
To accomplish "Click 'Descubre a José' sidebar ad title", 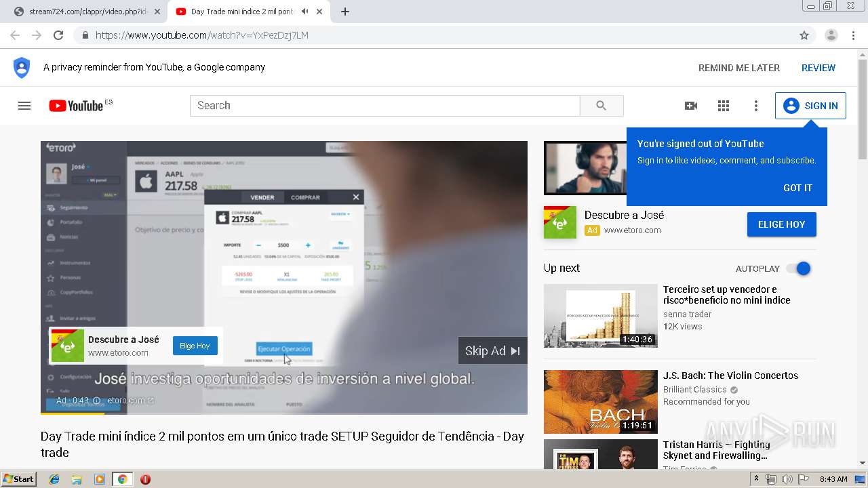I will pos(624,216).
